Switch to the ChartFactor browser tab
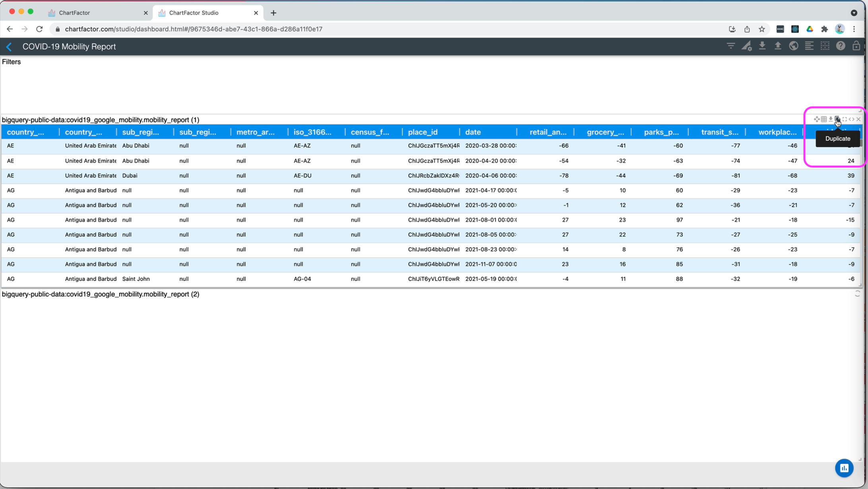Viewport: 868px width, 489px height. (74, 13)
